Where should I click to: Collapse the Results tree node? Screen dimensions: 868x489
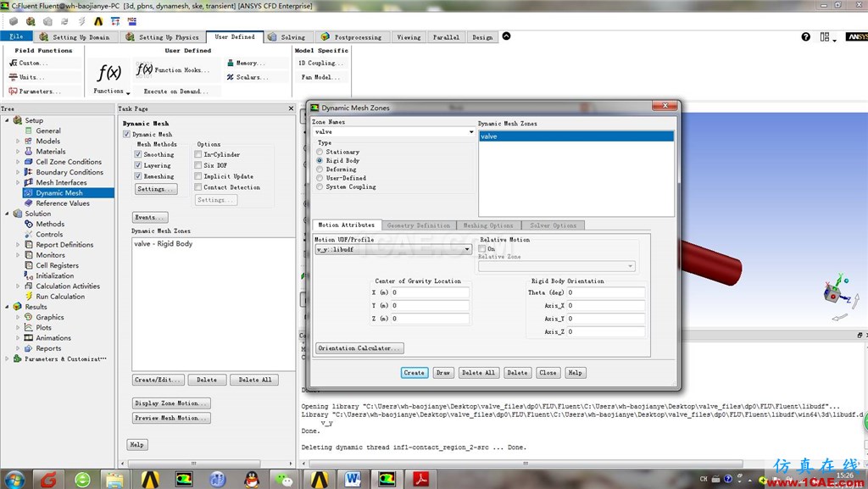7,307
